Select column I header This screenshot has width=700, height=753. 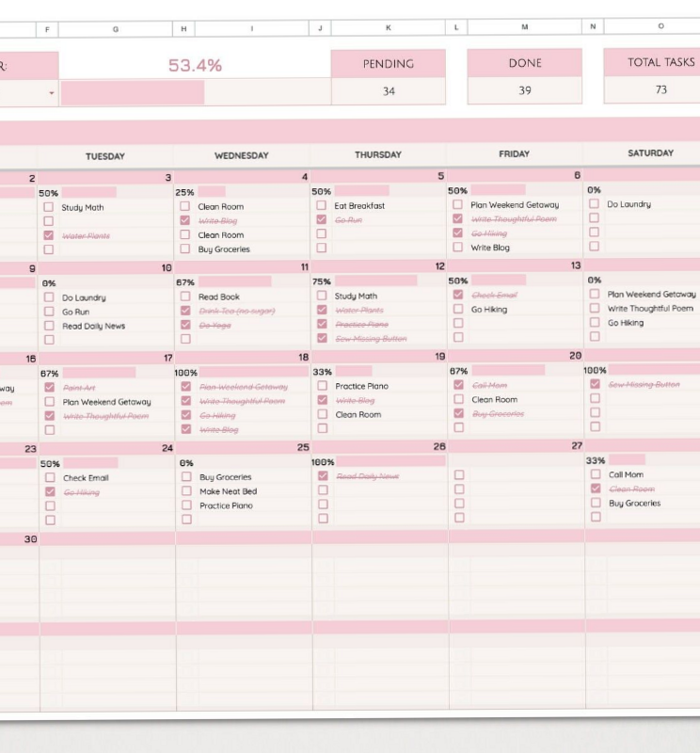point(251,28)
